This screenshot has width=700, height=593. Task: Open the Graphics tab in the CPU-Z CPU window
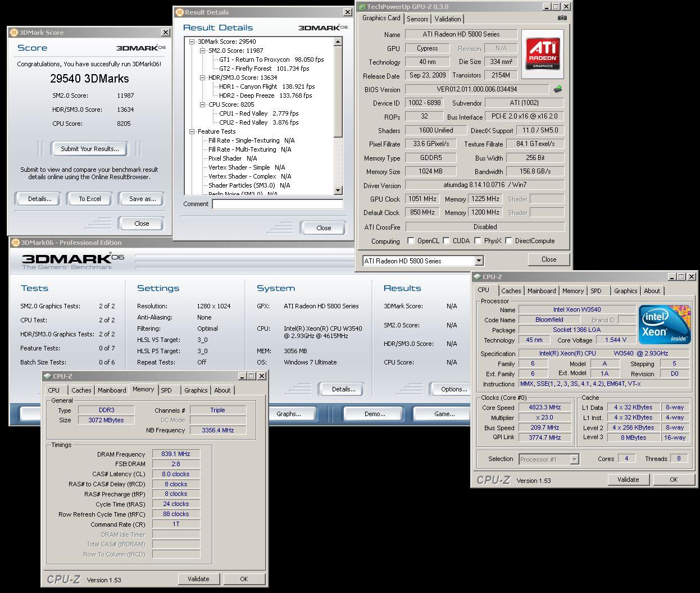[625, 291]
